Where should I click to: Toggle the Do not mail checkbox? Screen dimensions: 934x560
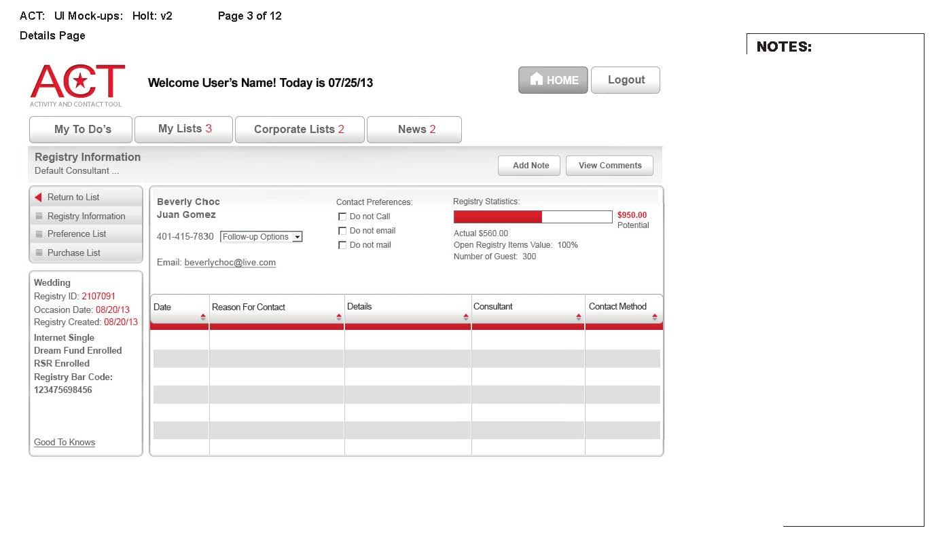click(x=342, y=245)
